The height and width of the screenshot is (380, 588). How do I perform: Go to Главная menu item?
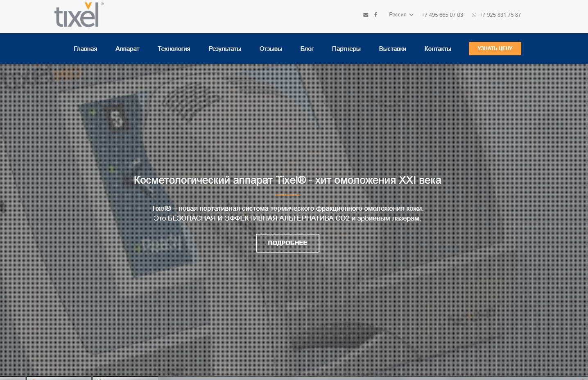[x=86, y=49]
